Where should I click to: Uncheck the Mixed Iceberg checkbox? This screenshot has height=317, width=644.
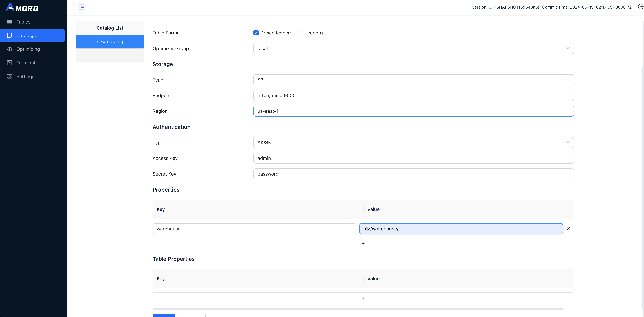coord(256,33)
